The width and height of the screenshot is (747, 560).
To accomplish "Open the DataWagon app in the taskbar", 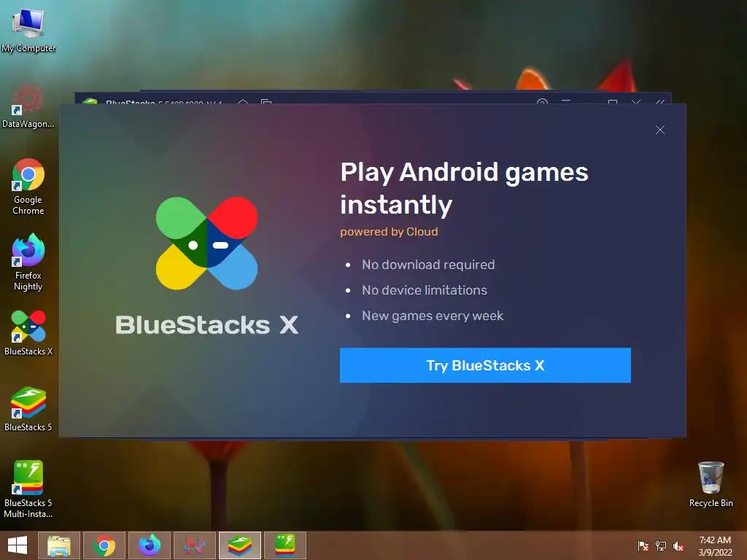I will pyautogui.click(x=195, y=545).
